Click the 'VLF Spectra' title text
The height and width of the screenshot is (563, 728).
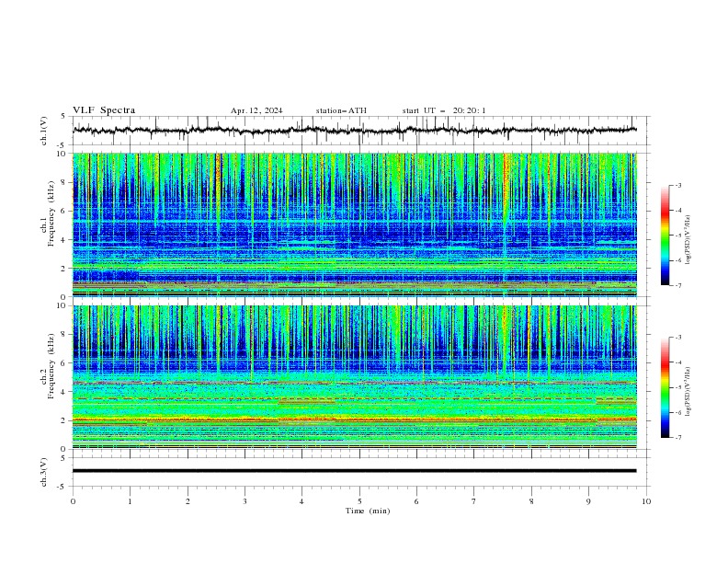104,110
